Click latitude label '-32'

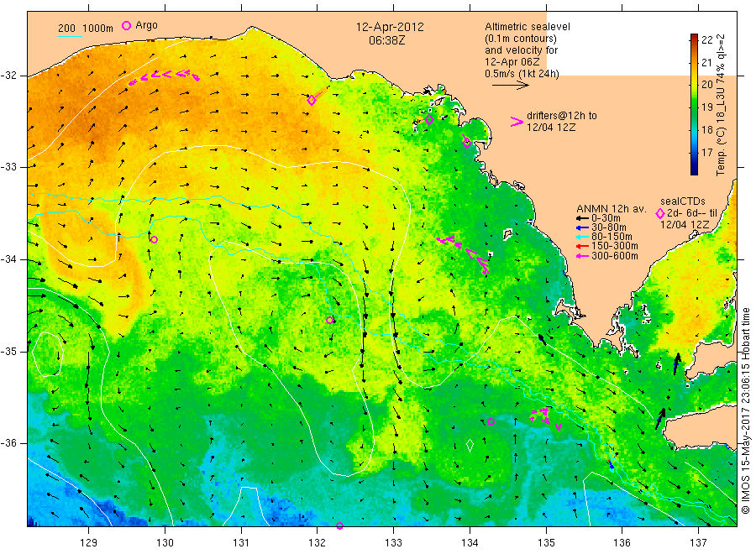pyautogui.click(x=8, y=76)
